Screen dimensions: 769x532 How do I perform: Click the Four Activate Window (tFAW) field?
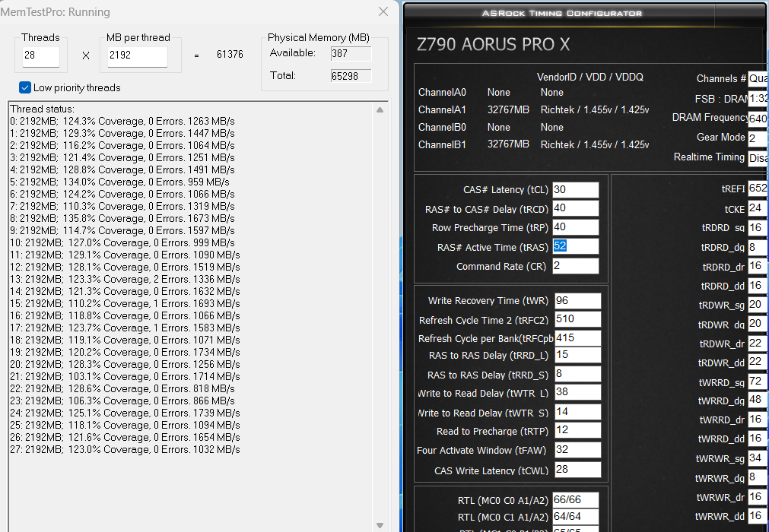click(578, 450)
